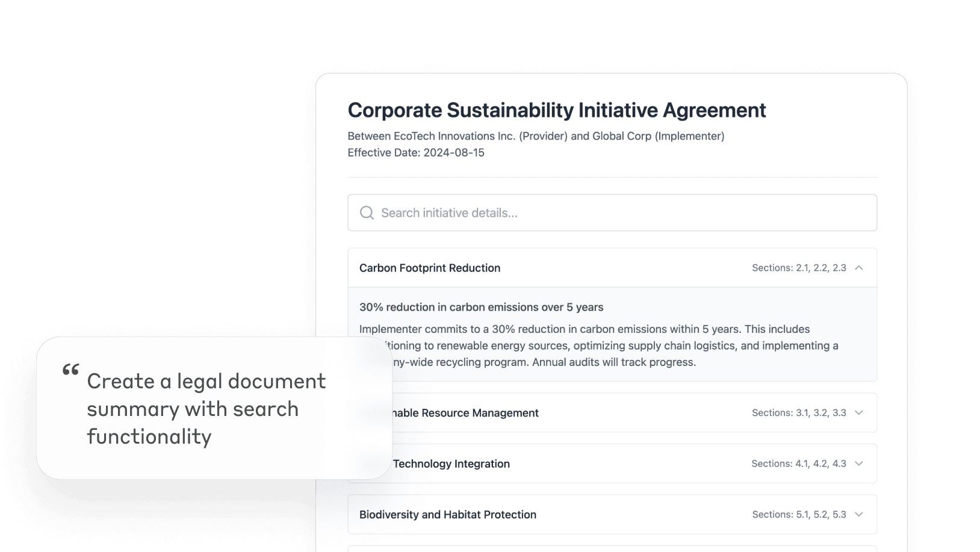
Task: Click the Corporate Sustainability Initiative Agreement title
Action: click(x=557, y=111)
